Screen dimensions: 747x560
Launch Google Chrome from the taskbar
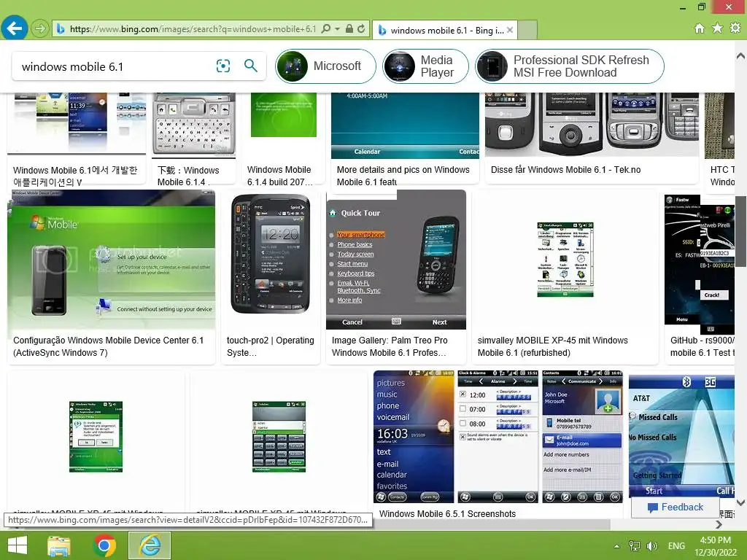104,545
